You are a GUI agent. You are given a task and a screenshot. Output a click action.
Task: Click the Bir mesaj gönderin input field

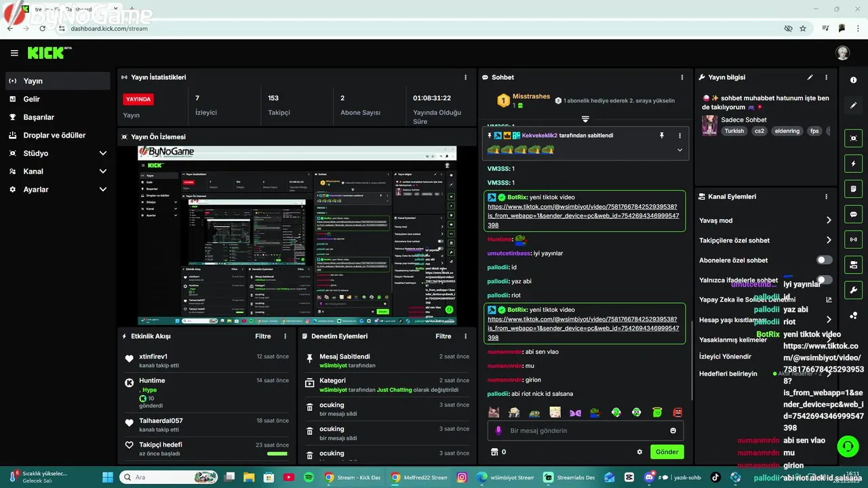click(585, 430)
